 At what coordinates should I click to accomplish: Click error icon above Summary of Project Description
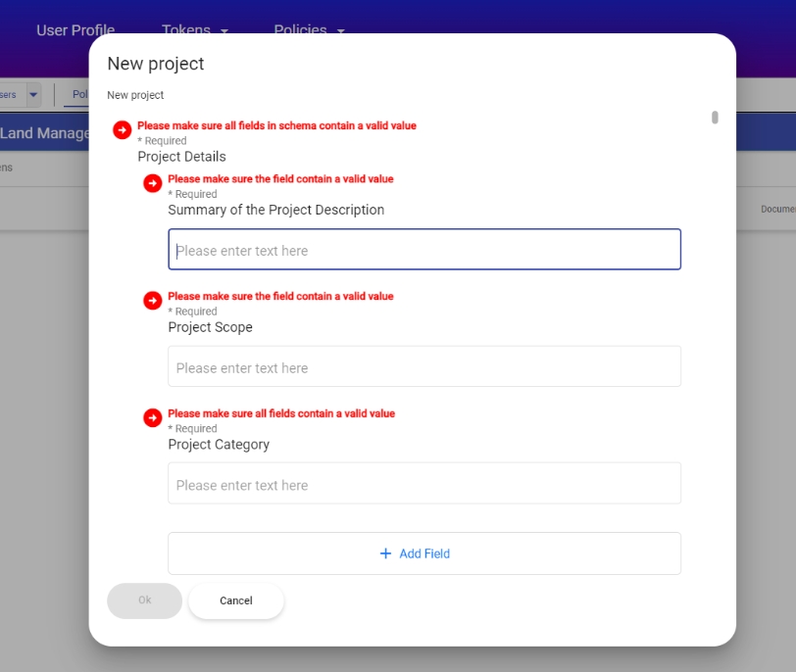152,183
